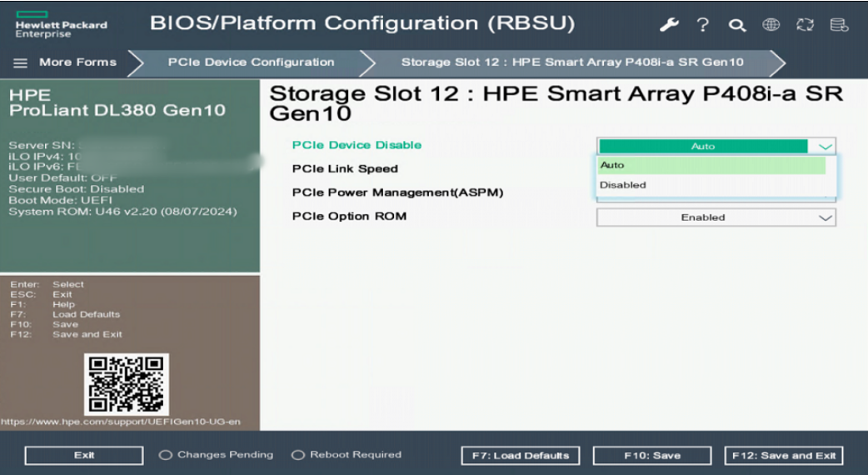This screenshot has height=475, width=868.
Task: Go to PCIe Device Configuration breadcrumb
Action: [x=251, y=62]
